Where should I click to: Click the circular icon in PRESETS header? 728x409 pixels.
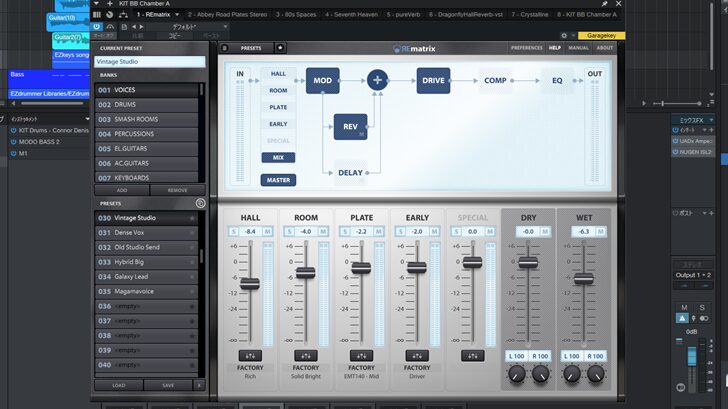pos(201,203)
